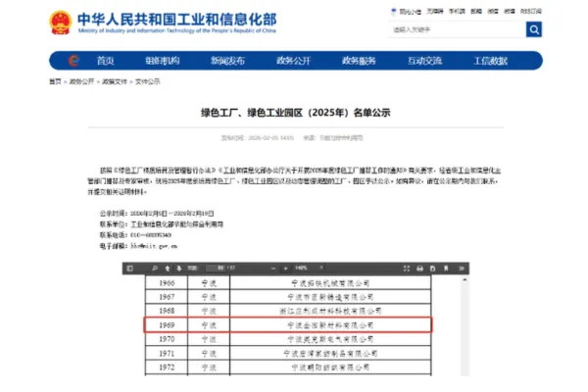This screenshot has height=392, width=588.
Task: Click 文件公示 in the breadcrumb
Action: (148, 81)
